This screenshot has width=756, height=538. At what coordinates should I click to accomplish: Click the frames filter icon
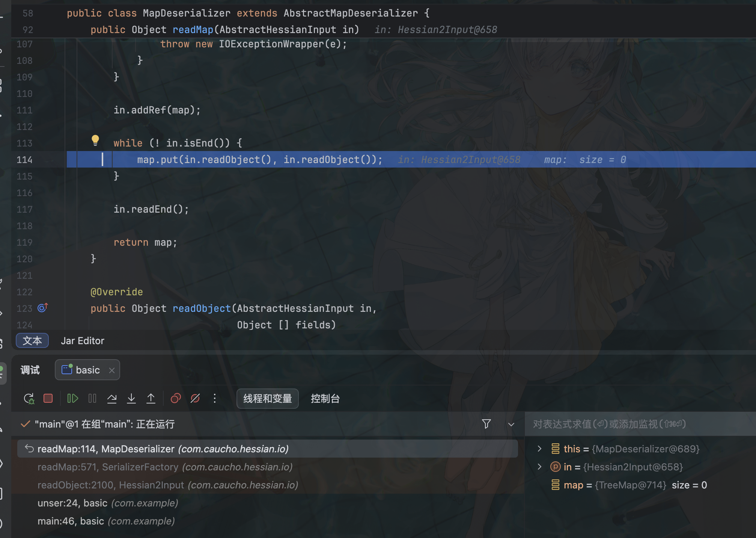[x=486, y=424]
